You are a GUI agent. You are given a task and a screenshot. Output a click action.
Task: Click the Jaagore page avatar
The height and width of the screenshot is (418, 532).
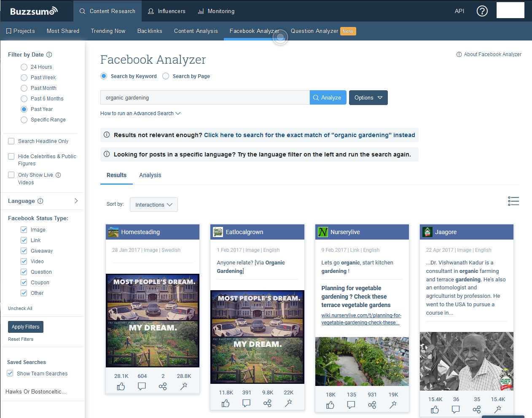[x=427, y=232]
